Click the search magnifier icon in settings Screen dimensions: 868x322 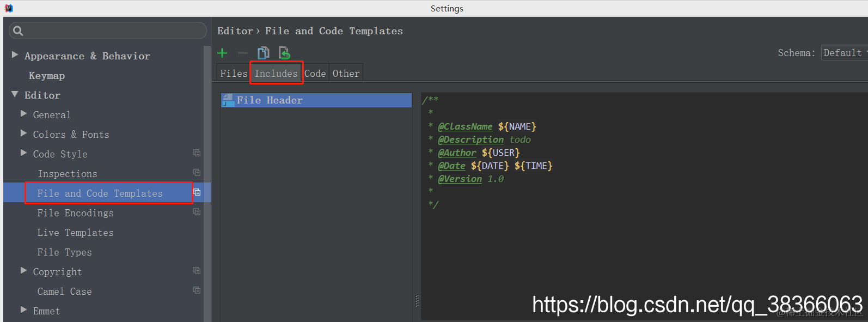coord(18,31)
